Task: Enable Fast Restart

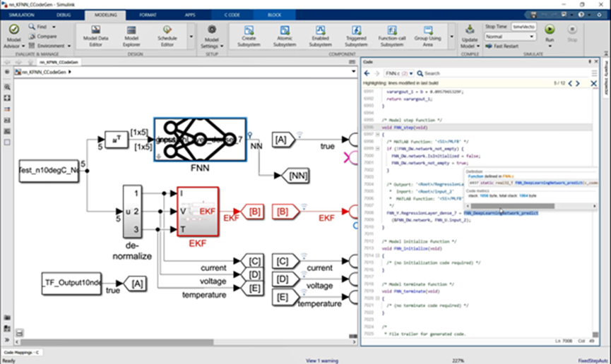Action: (x=502, y=46)
